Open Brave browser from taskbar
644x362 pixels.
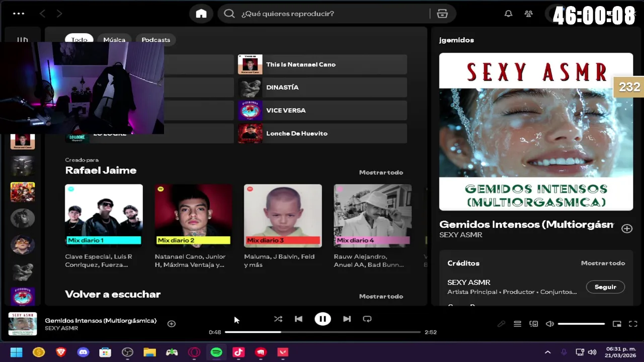[x=61, y=352]
